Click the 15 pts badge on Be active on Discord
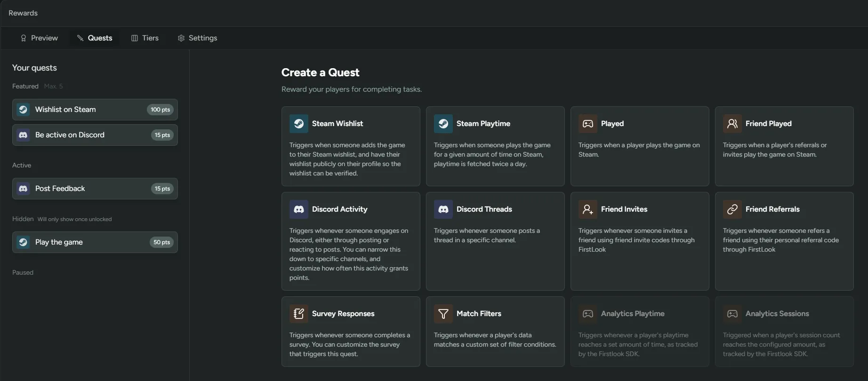 point(162,135)
